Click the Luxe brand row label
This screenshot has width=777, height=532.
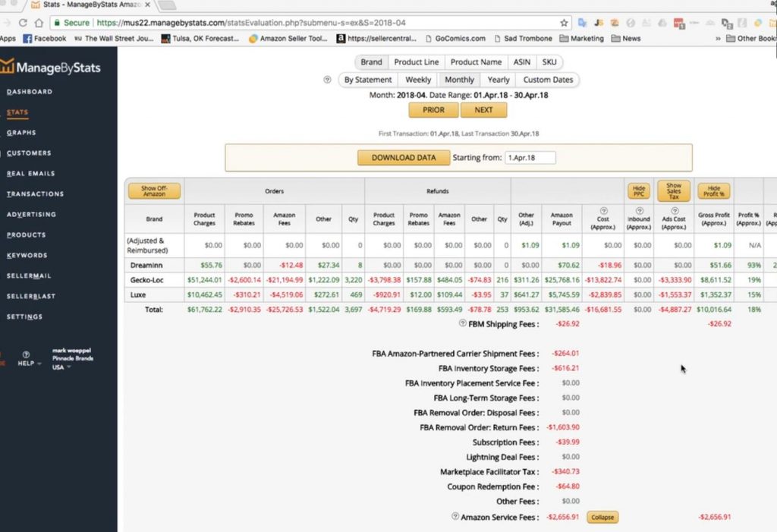click(x=138, y=294)
